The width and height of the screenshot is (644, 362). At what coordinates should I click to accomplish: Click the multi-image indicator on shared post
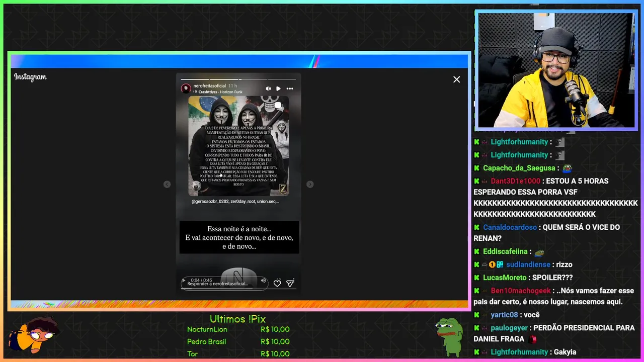pos(278,106)
